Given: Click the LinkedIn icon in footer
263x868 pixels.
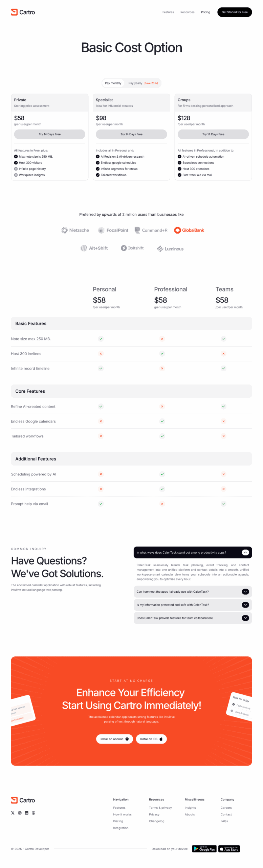Looking at the screenshot, I should tap(26, 813).
